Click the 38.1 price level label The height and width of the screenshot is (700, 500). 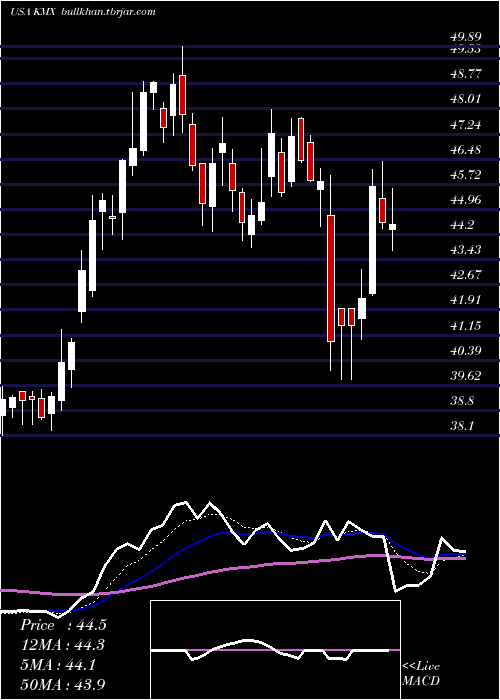(463, 425)
